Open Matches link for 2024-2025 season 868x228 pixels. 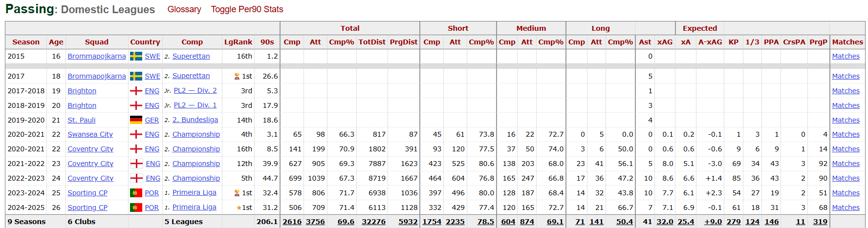coord(846,207)
